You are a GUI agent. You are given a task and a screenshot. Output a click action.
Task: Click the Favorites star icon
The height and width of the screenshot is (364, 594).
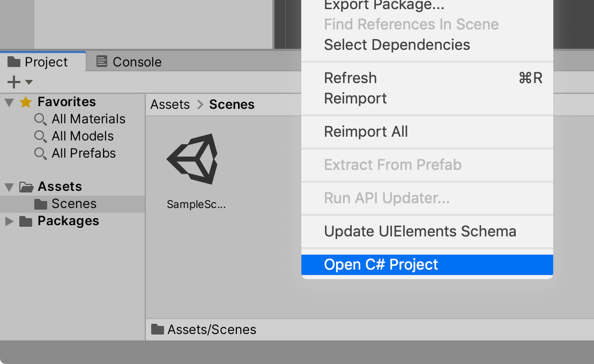click(x=26, y=102)
